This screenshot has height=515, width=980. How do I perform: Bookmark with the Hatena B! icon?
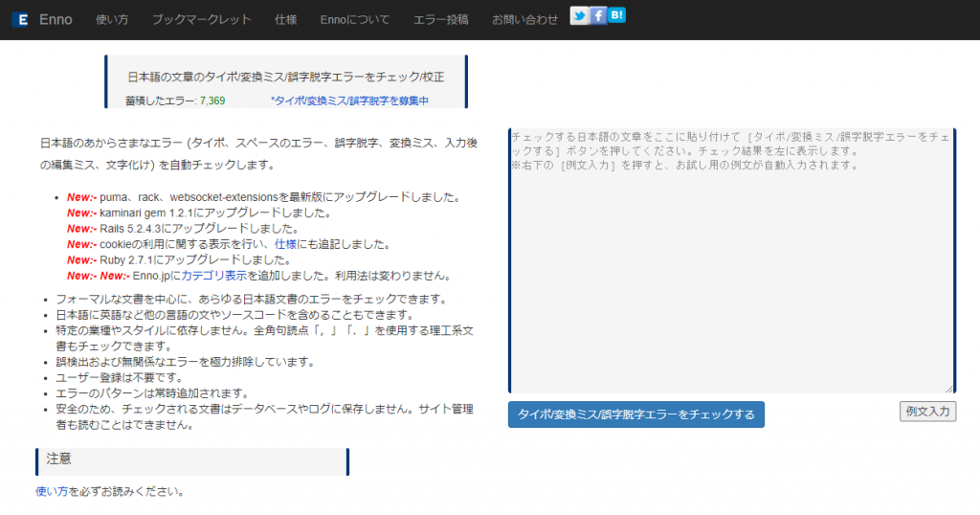point(616,15)
